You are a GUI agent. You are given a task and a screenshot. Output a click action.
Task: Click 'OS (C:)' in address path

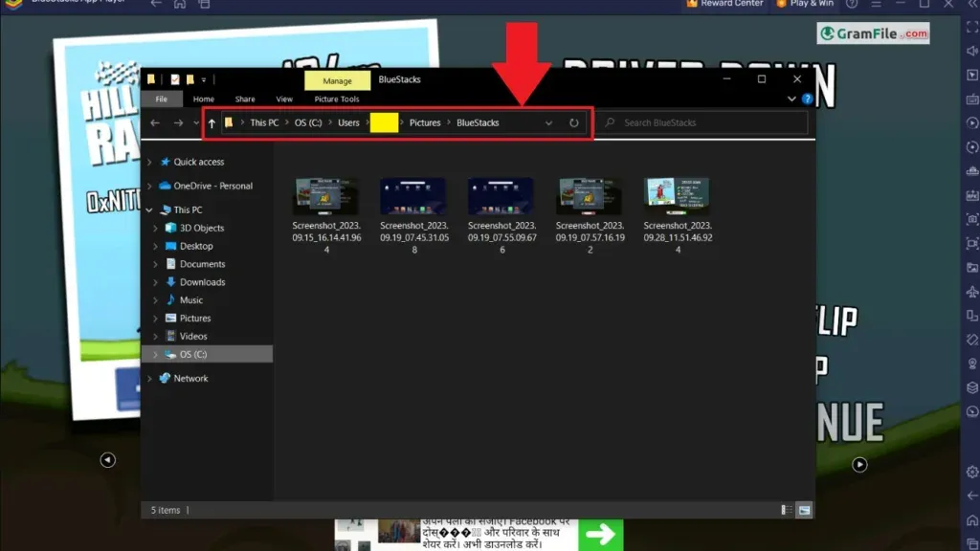tap(308, 123)
